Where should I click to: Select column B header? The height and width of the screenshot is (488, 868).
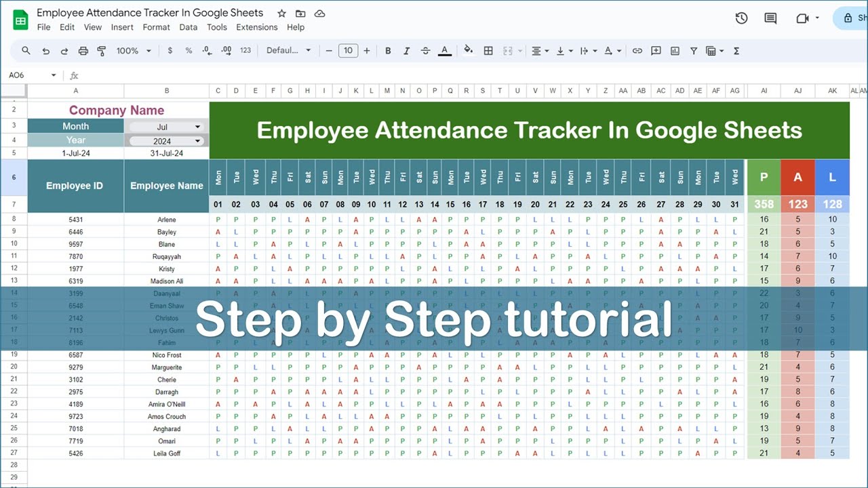click(x=167, y=91)
